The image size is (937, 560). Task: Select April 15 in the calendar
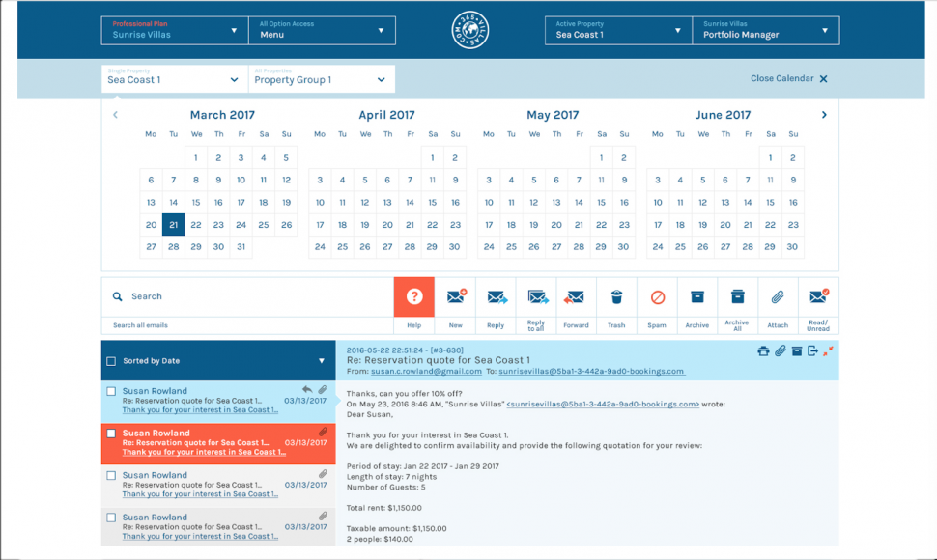click(x=432, y=203)
